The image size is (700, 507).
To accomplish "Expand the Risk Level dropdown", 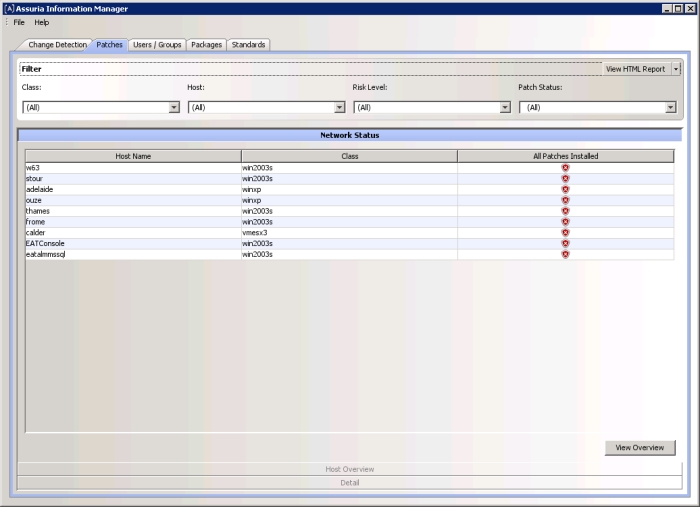I will 505,107.
